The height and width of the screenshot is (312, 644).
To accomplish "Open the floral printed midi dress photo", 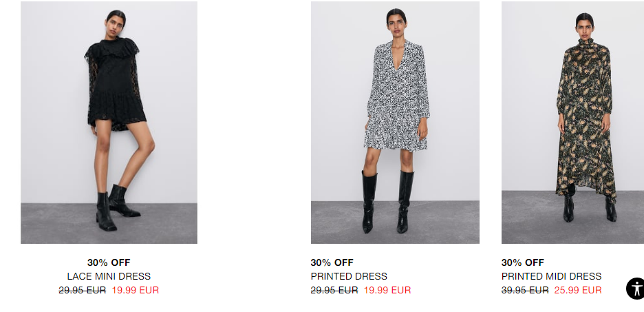I will pos(572,123).
